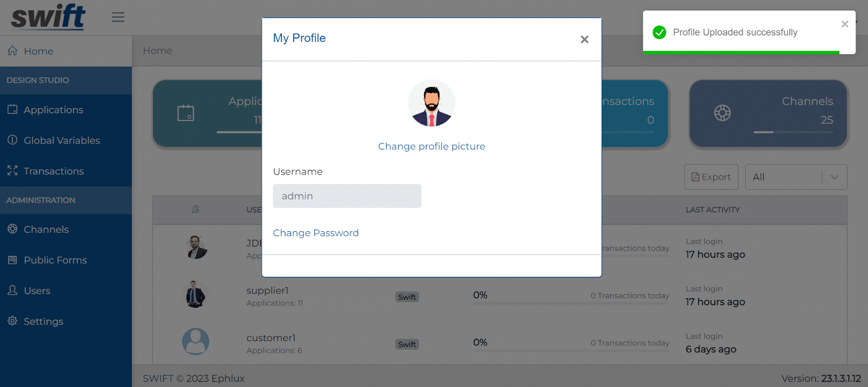868x387 pixels.
Task: Open Channels under Administration
Action: pyautogui.click(x=66, y=229)
